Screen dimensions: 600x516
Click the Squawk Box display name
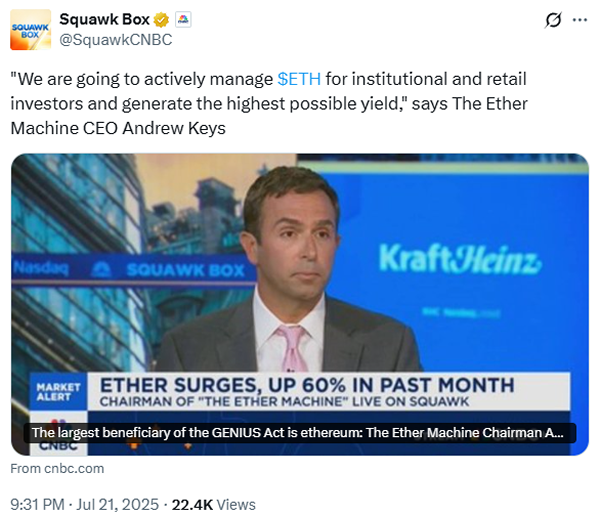click(102, 20)
